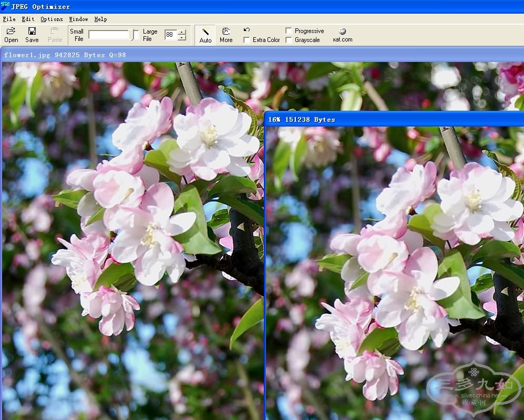Enable the Grayscale checkbox
Image resolution: width=524 pixels, height=420 pixels.
[x=289, y=40]
